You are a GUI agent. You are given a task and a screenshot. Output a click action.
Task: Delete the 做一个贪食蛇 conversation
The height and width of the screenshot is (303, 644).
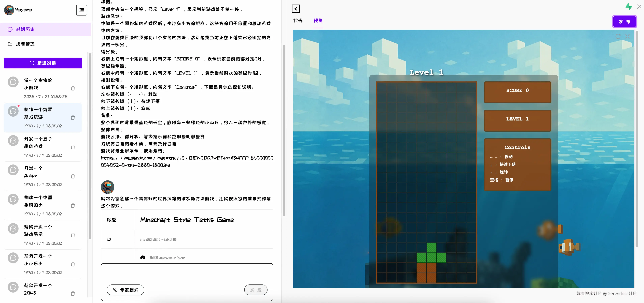pyautogui.click(x=73, y=88)
